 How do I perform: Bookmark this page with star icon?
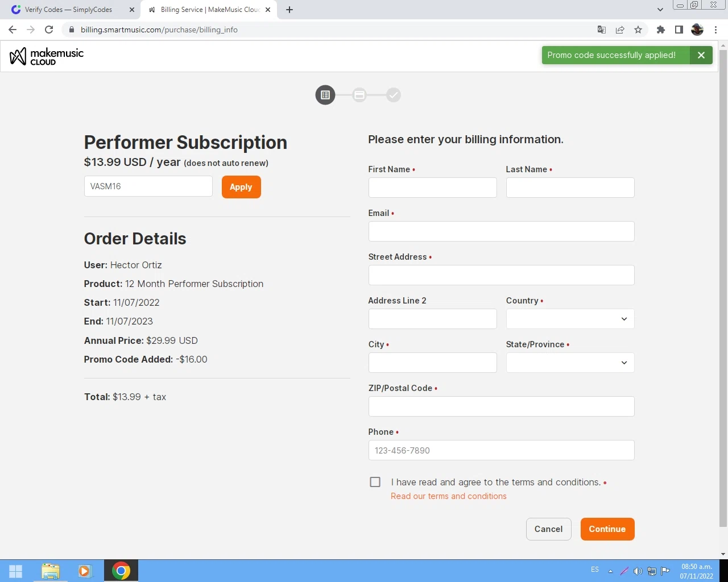(x=638, y=30)
